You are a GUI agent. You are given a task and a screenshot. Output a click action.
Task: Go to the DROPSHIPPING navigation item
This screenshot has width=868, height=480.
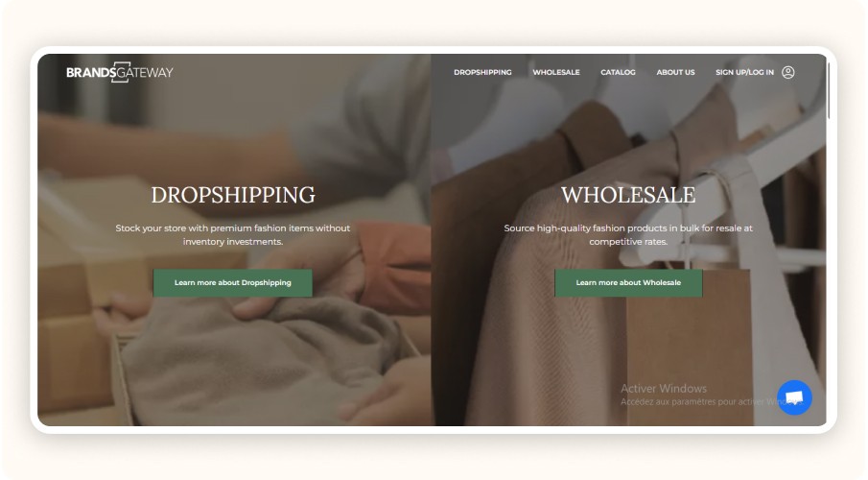pyautogui.click(x=482, y=72)
